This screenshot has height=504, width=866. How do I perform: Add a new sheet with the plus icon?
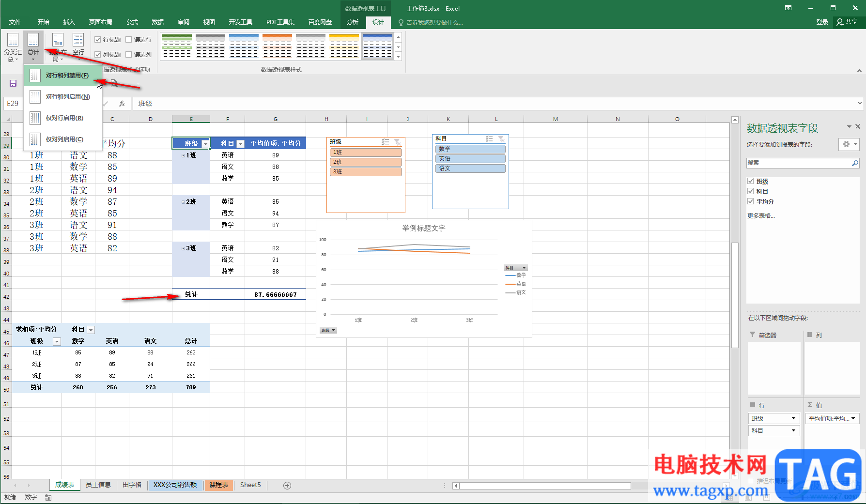click(x=287, y=485)
